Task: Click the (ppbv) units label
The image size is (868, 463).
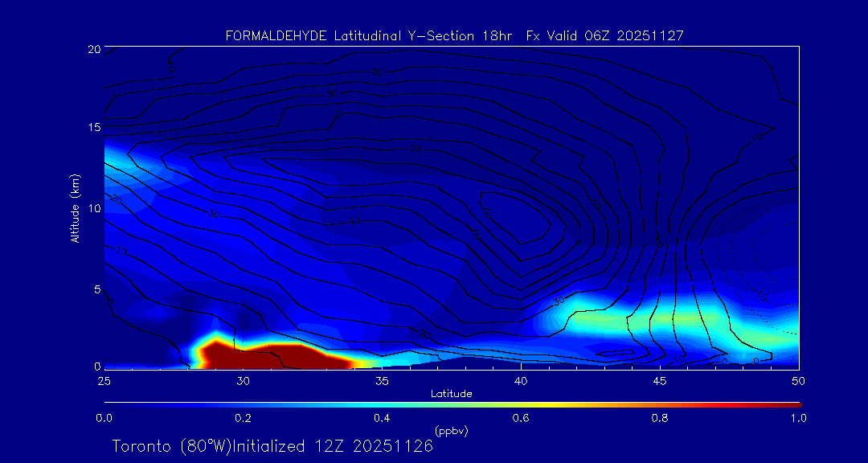Action: 451,431
